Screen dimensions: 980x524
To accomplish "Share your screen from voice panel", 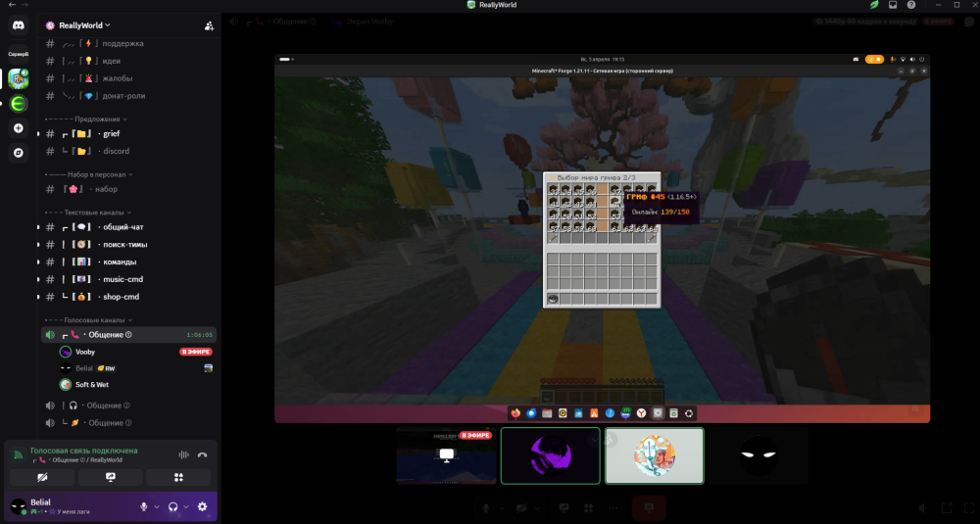I will (111, 477).
